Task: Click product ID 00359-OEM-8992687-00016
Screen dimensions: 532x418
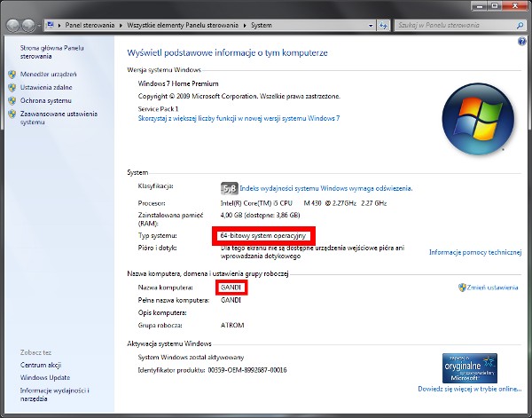Action: pos(247,370)
